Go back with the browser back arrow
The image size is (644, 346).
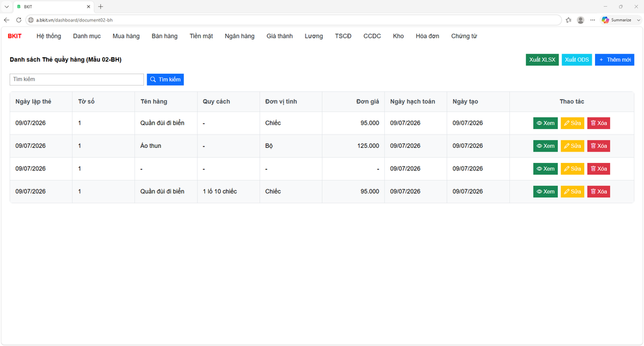point(6,20)
